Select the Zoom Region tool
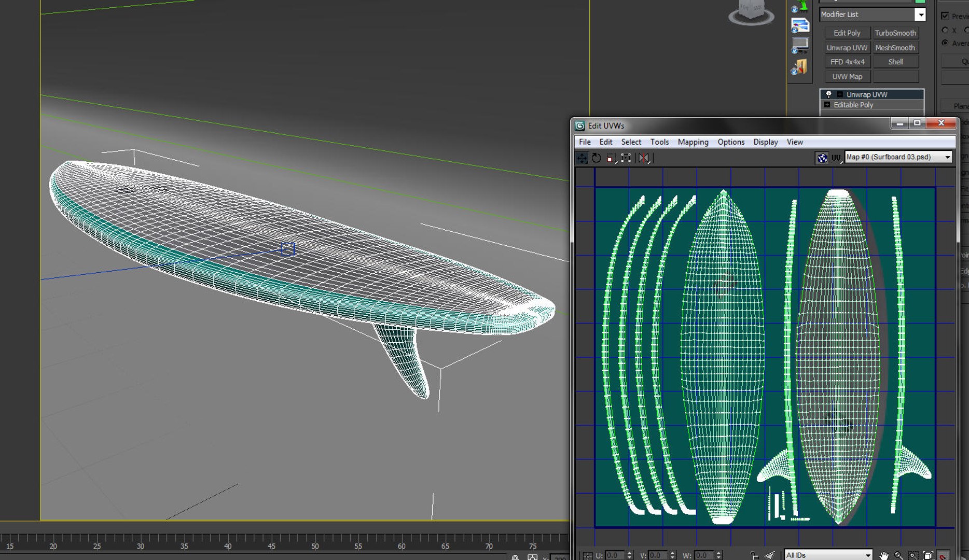Viewport: 969px width, 560px height. point(913,555)
